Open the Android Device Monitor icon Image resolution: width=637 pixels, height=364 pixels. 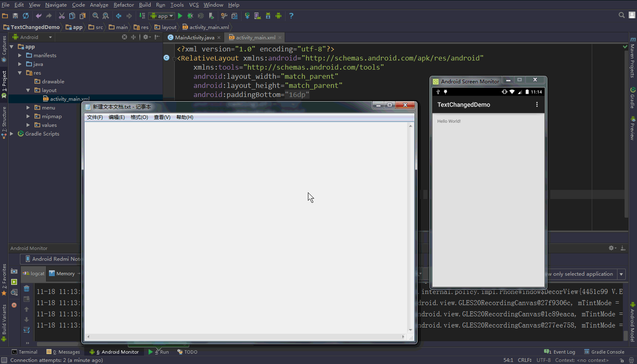coord(278,16)
